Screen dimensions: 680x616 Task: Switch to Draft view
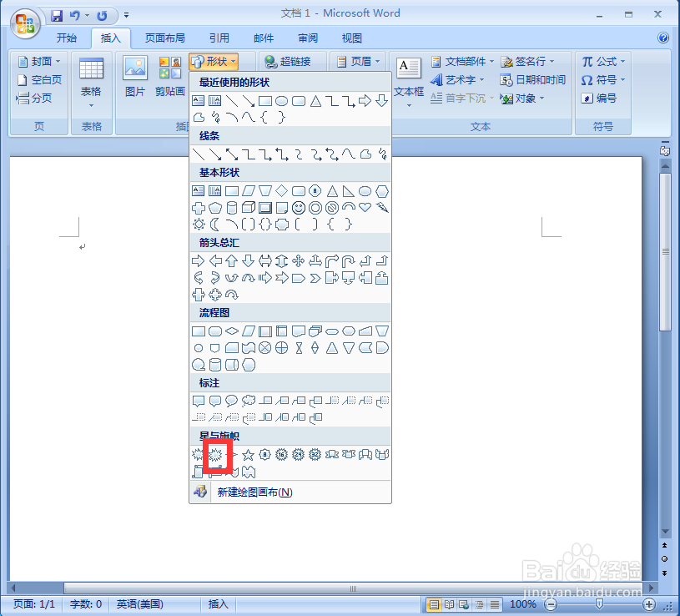coord(495,604)
